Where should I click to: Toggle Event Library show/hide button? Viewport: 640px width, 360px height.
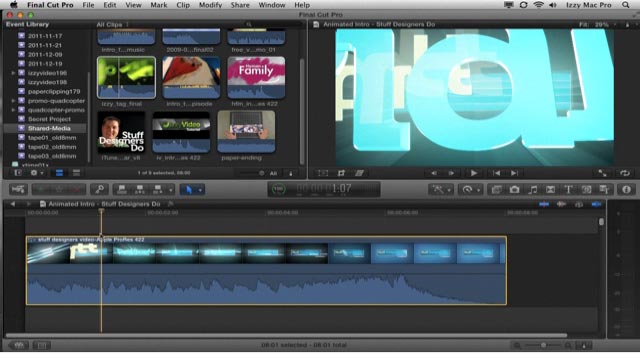[x=18, y=173]
